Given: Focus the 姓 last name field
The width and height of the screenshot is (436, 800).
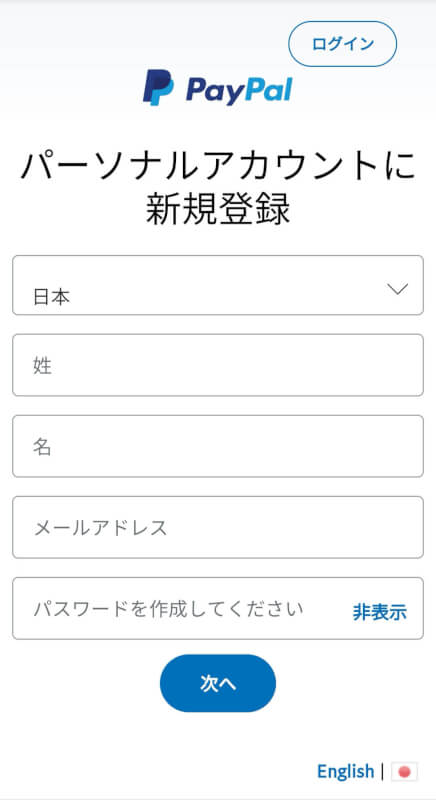Looking at the screenshot, I should click(x=218, y=365).
